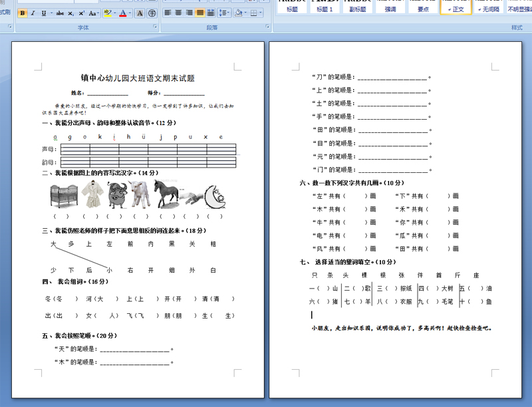Apply strikethrough formatting
The height and width of the screenshot is (407, 532).
(x=60, y=13)
